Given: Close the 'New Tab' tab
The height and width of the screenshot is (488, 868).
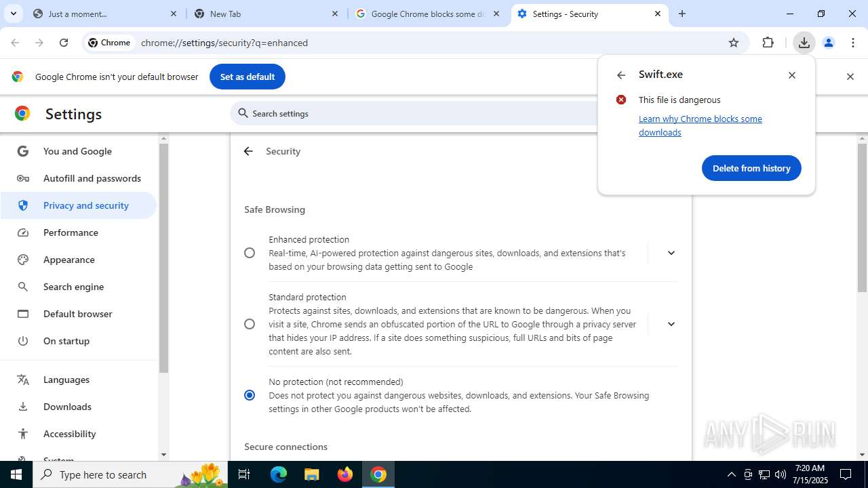Looking at the screenshot, I should click(335, 14).
